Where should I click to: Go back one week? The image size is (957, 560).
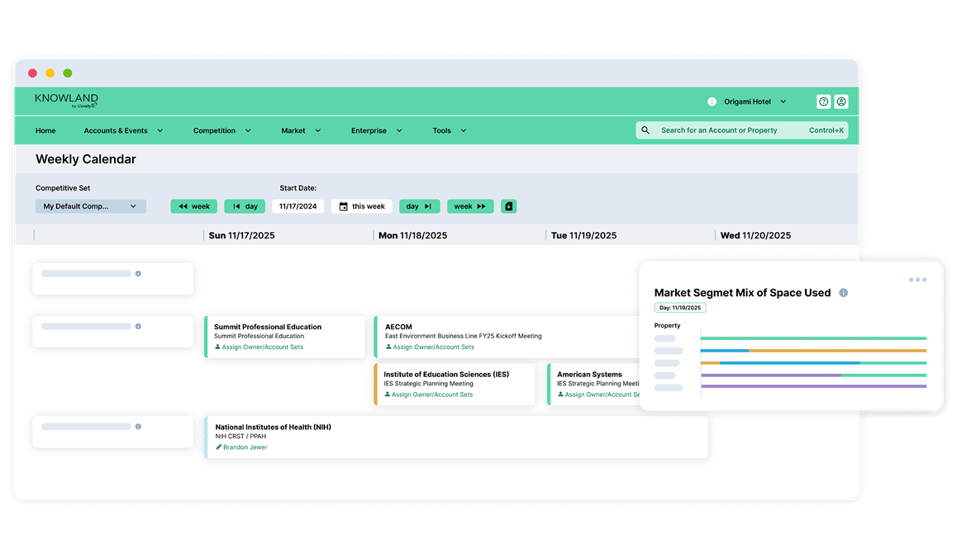(x=194, y=206)
